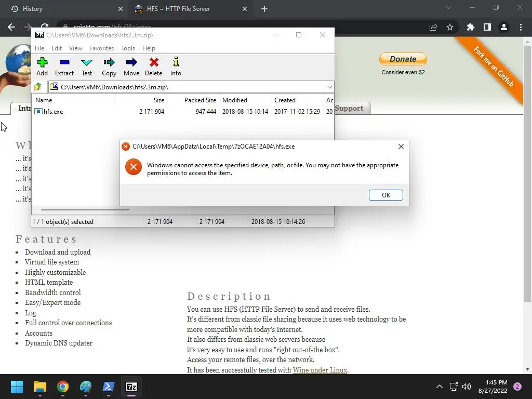Expand the 7-Zip address path dropdown
This screenshot has width=532, height=399.
coord(329,87)
